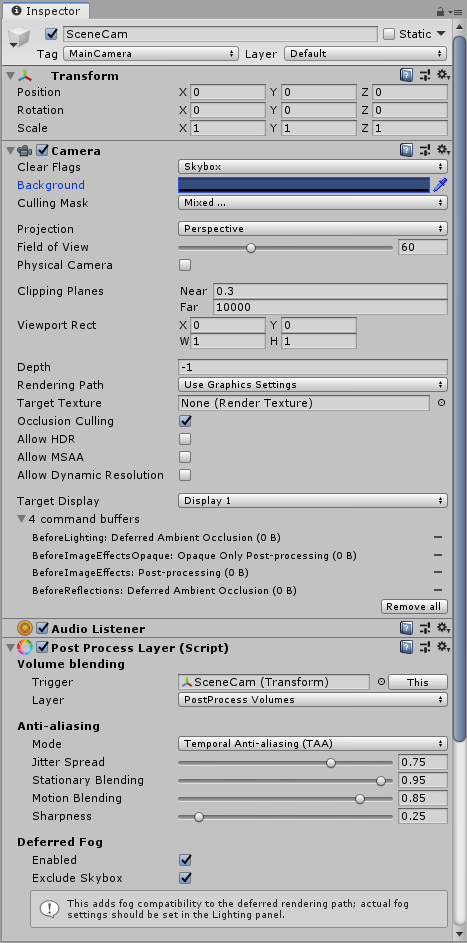Uncheck Deferred Fog Enabled
The width and height of the screenshot is (467, 943).
(185, 860)
